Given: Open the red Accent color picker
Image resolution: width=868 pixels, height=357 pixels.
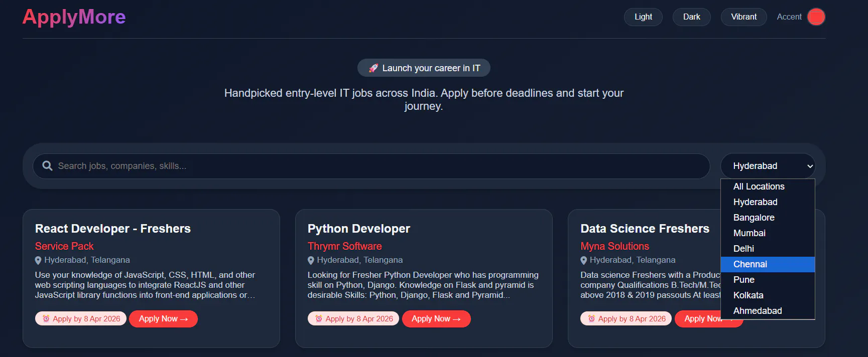Looking at the screenshot, I should (x=816, y=17).
